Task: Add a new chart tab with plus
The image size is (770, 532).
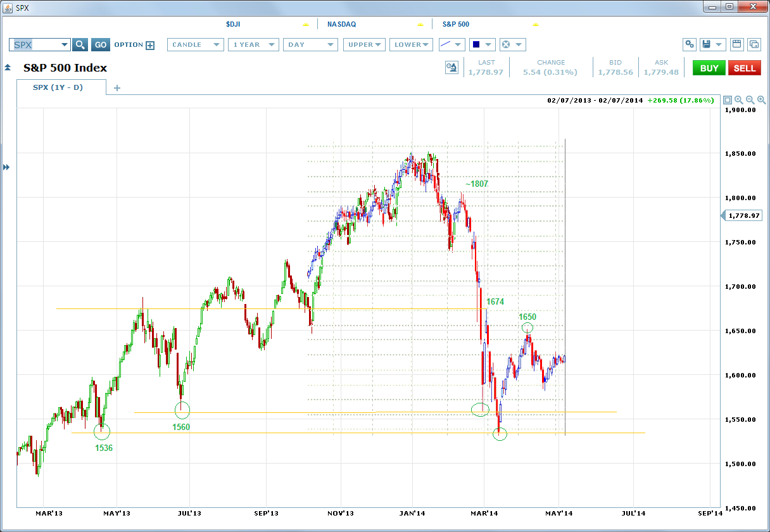Action: point(117,88)
